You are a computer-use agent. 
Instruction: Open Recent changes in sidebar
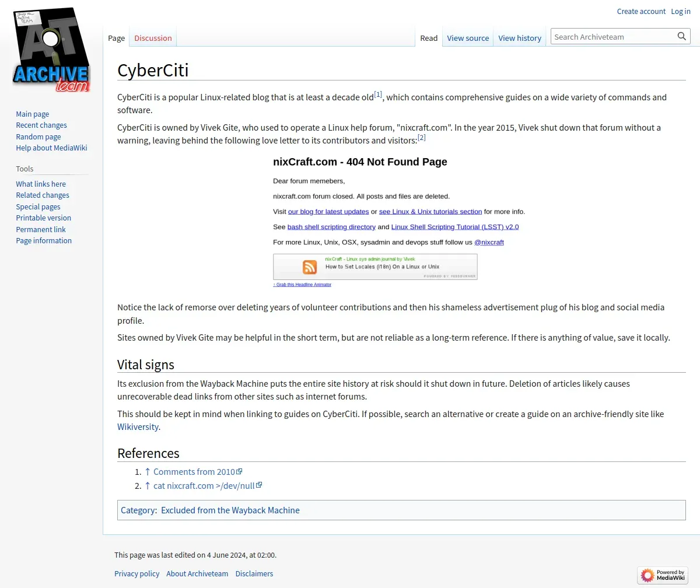41,125
